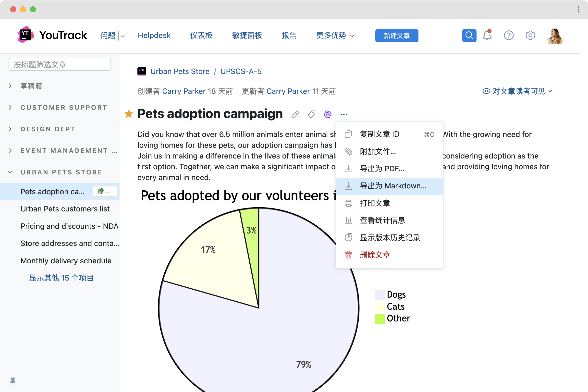Screen dimensions: 588x392
Task: Toggle the sidebar pin icon
Action: pos(13,380)
